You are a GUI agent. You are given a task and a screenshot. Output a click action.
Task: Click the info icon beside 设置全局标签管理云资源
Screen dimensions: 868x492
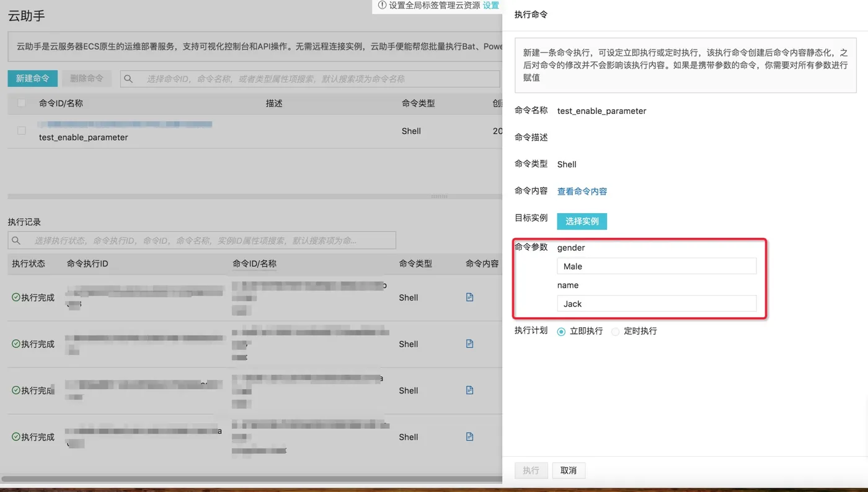(x=382, y=5)
